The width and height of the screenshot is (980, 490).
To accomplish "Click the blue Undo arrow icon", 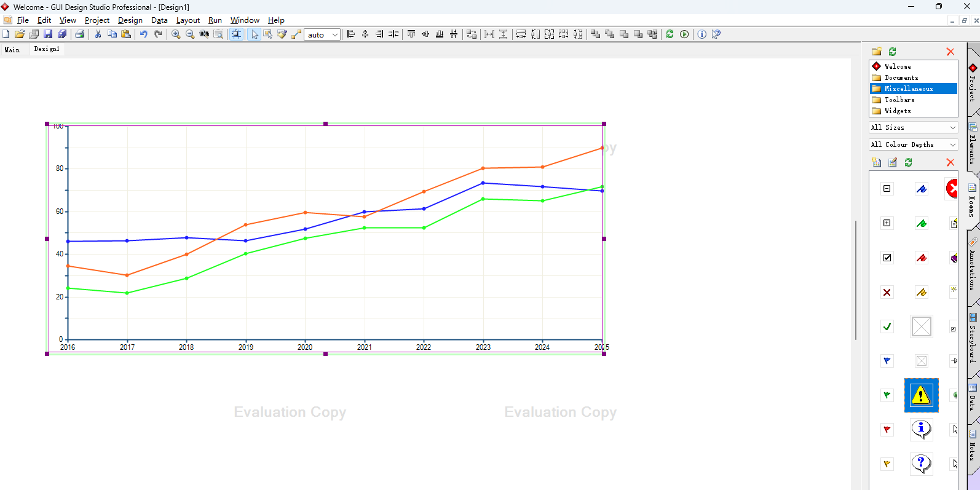I will point(143,34).
